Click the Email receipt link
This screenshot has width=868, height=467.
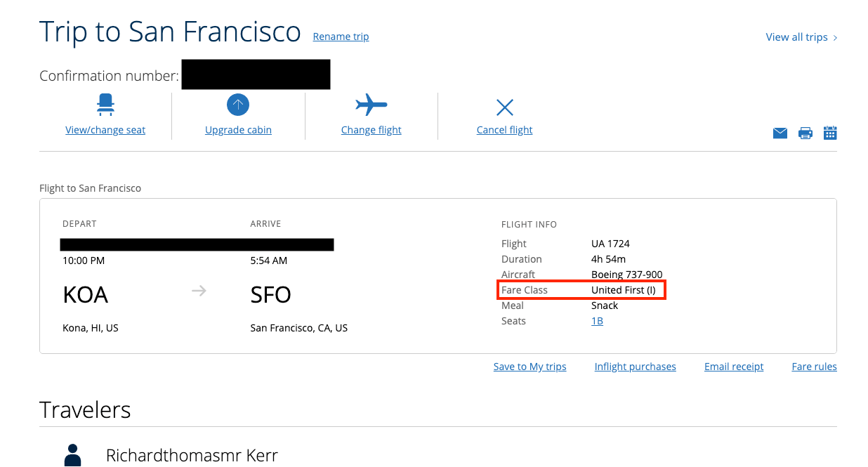point(734,367)
